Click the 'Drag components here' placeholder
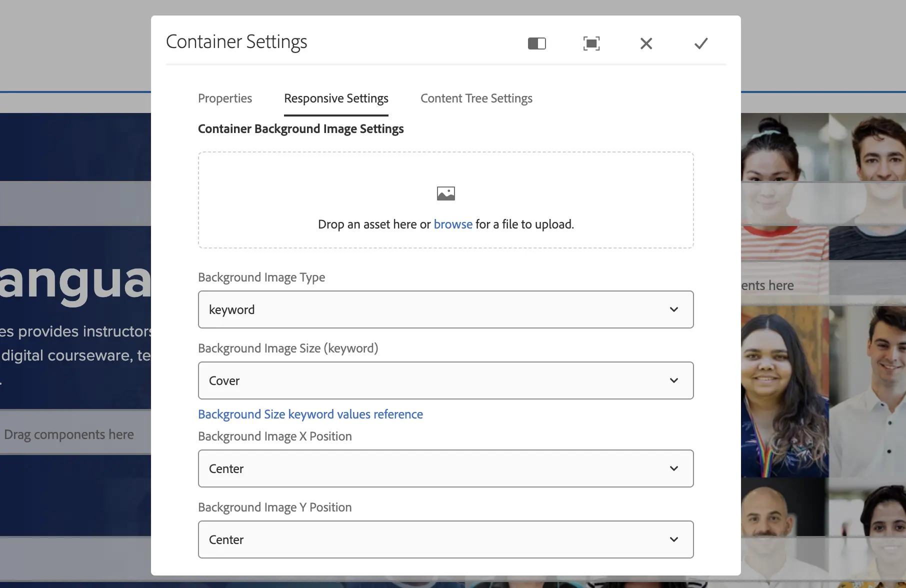The image size is (906, 588). click(x=69, y=434)
